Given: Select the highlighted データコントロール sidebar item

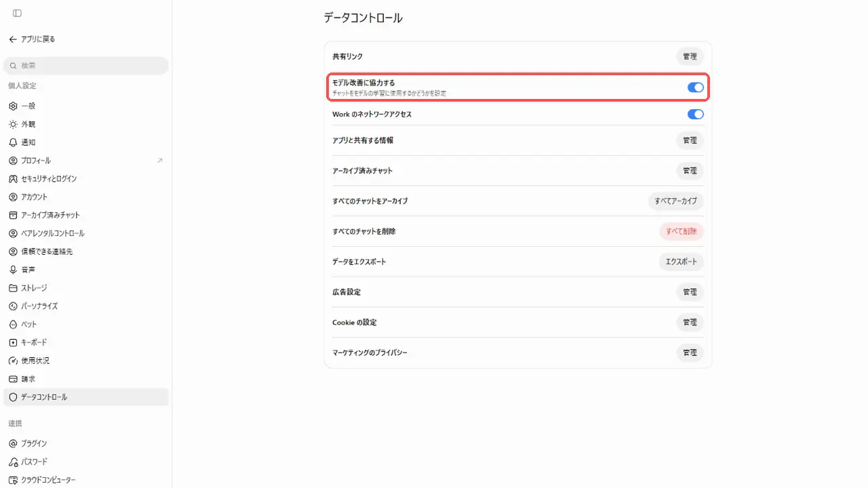Looking at the screenshot, I should click(86, 397).
